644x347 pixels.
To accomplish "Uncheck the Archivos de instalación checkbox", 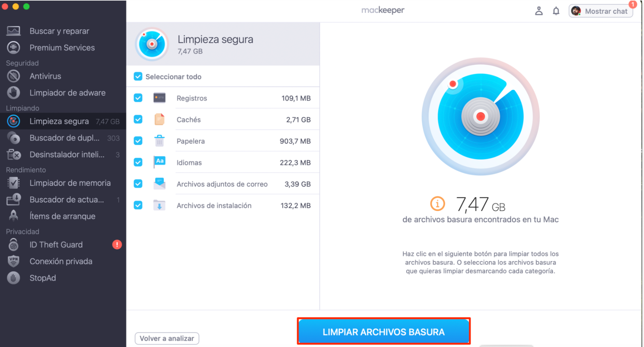I will pyautogui.click(x=138, y=205).
